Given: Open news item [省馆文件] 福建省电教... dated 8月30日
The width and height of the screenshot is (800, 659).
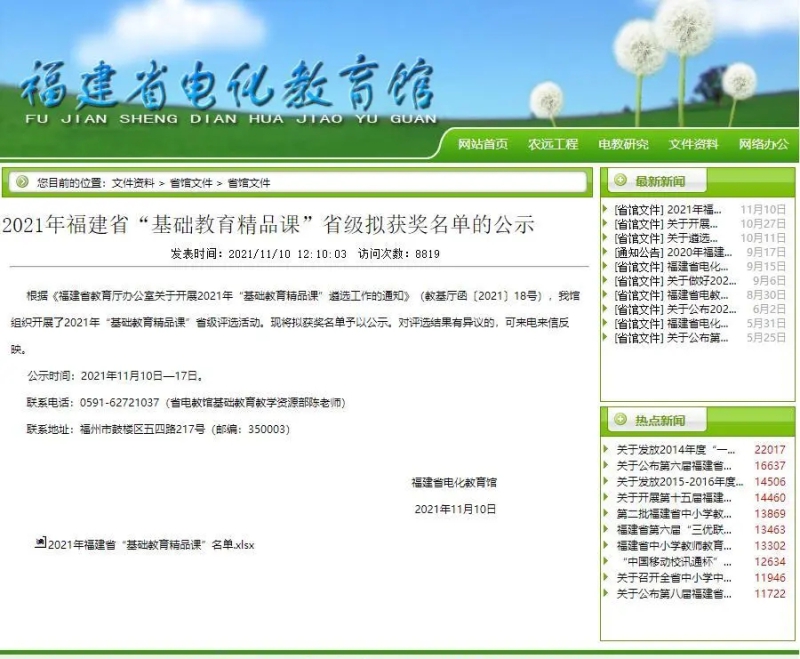Looking at the screenshot, I should (x=671, y=295).
